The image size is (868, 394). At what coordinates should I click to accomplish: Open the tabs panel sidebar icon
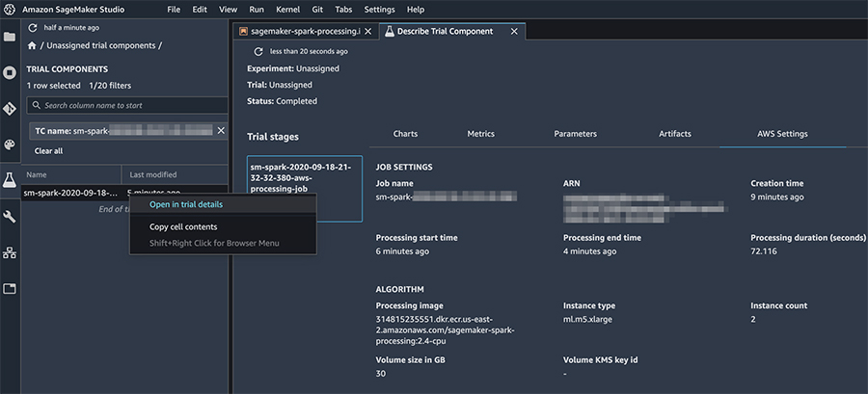tap(10, 288)
